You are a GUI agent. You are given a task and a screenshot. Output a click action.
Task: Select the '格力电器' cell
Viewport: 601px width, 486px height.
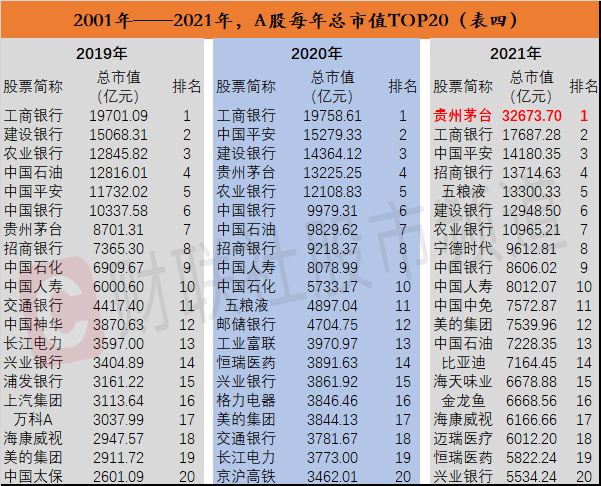click(246, 401)
